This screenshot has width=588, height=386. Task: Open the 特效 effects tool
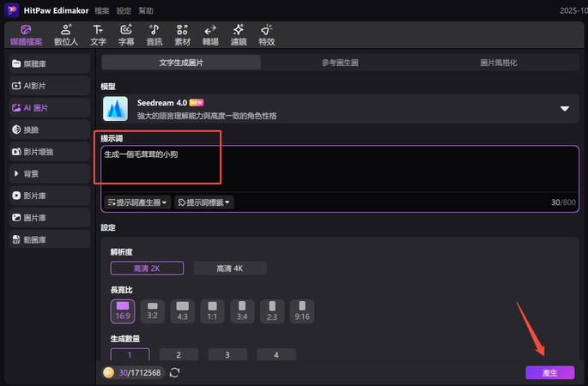click(266, 34)
